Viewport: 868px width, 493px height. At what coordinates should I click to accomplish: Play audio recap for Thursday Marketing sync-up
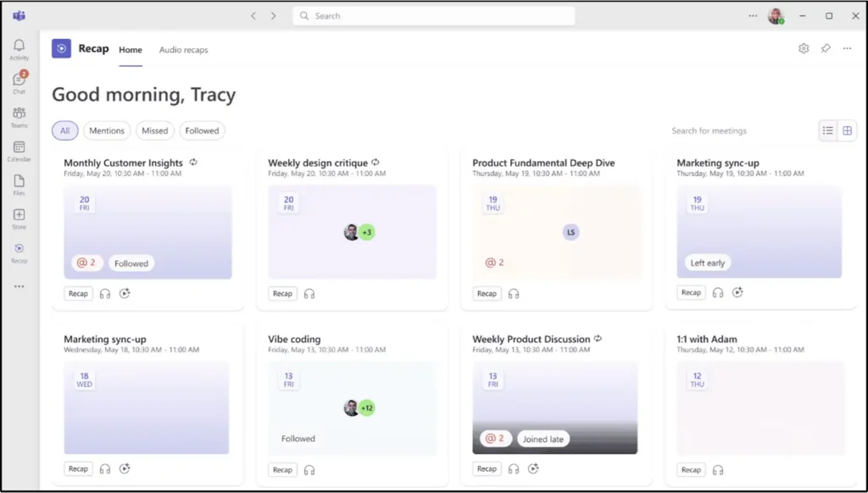click(x=718, y=293)
